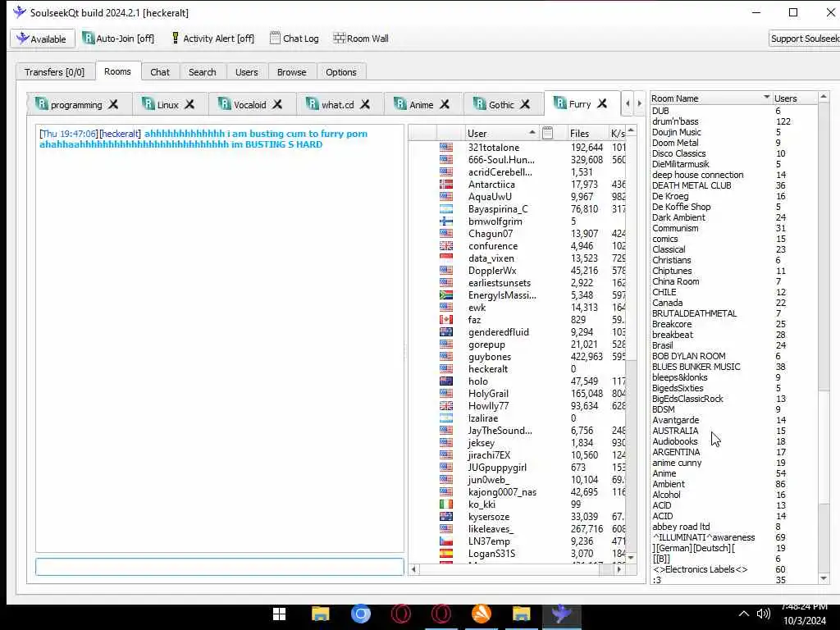Image resolution: width=840 pixels, height=630 pixels.
Task: Switch to the Chat tab
Action: (160, 72)
